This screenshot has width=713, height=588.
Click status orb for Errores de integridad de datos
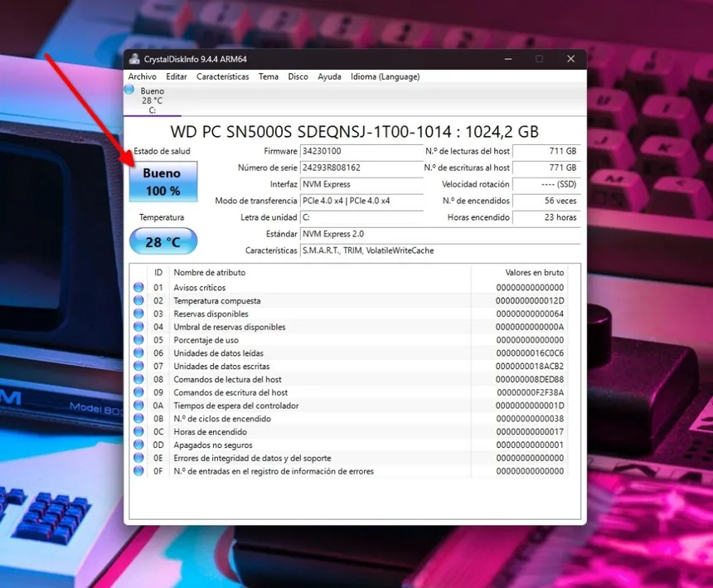coord(138,458)
